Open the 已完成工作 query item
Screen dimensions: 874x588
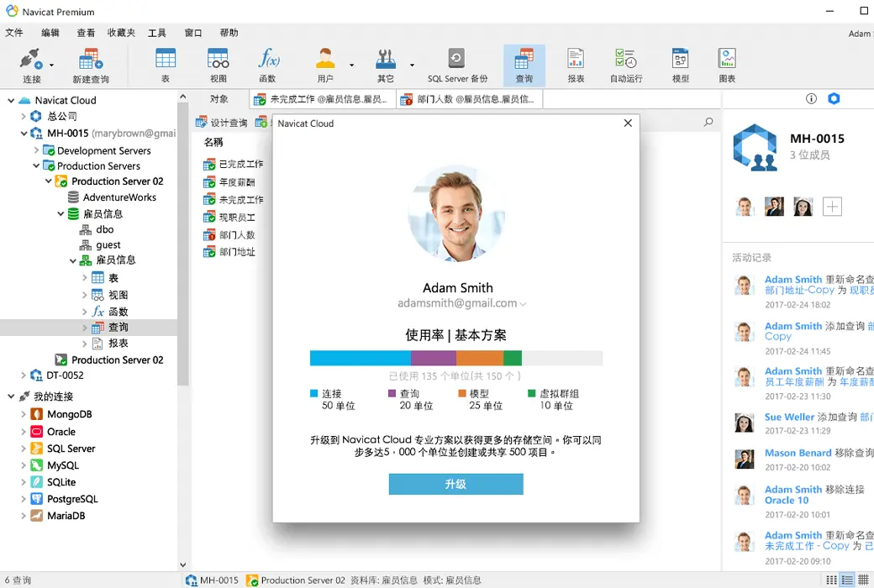[x=233, y=165]
